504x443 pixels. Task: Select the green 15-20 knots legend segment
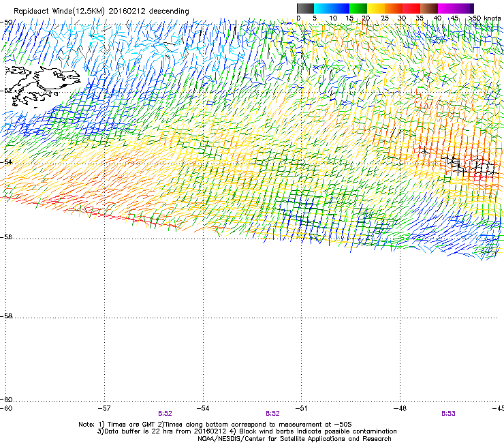point(358,8)
